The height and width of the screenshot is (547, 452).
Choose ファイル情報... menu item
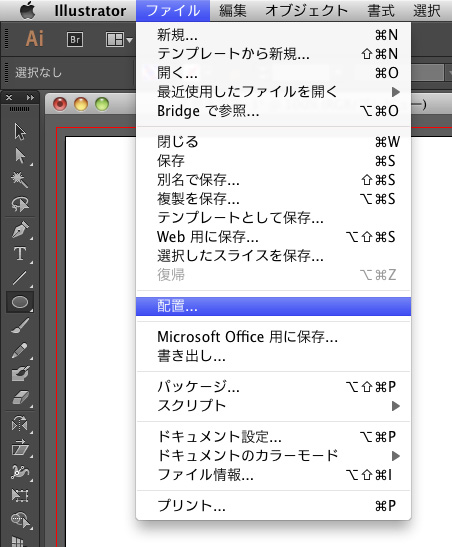[273, 474]
